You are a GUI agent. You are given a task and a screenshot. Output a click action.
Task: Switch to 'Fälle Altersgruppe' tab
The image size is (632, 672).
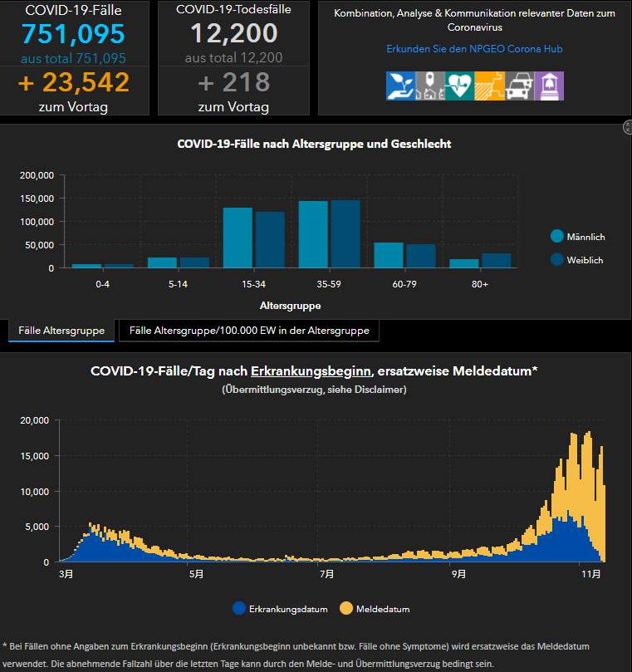[61, 331]
